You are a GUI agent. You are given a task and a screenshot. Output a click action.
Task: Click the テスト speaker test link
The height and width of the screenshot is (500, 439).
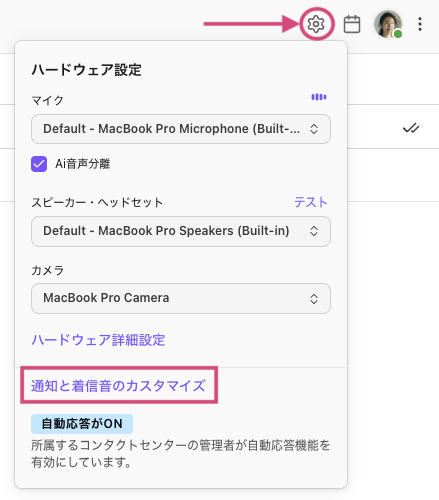[311, 202]
